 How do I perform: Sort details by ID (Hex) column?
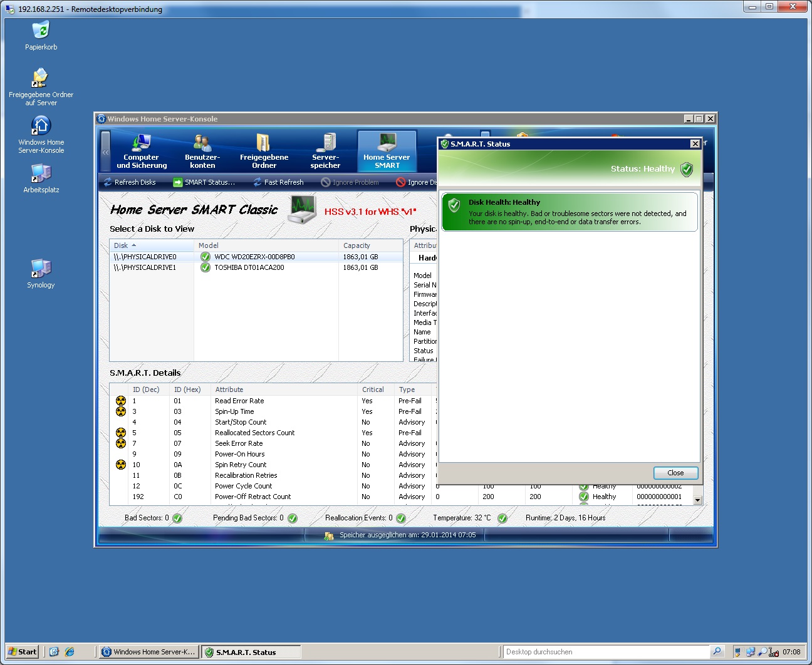click(x=190, y=389)
